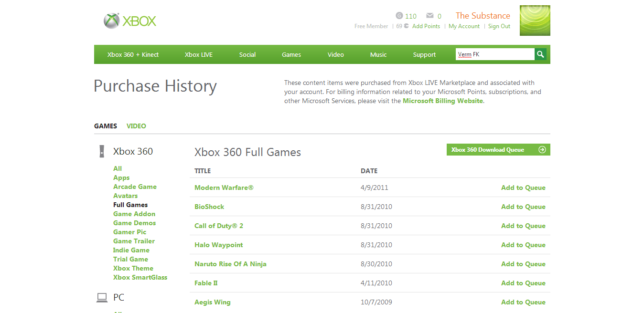Viewport: 644px width, 313px height.
Task: Click the green search magnifier button
Action: tap(540, 54)
